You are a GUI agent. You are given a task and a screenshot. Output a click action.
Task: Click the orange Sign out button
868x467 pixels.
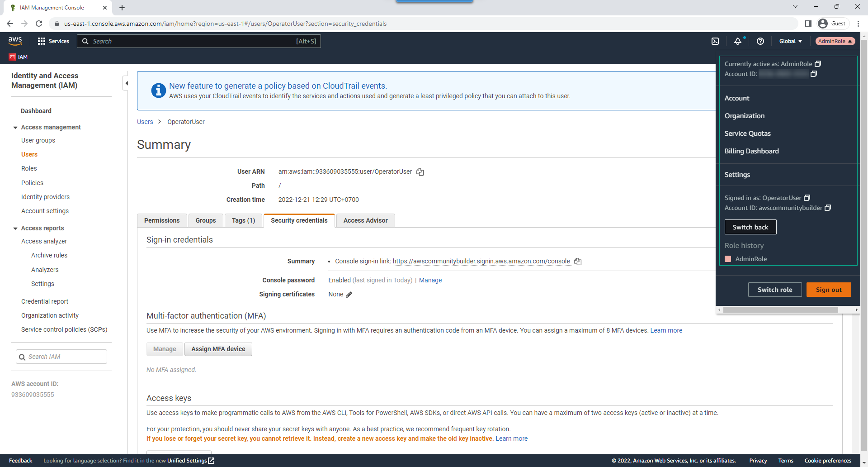(829, 290)
